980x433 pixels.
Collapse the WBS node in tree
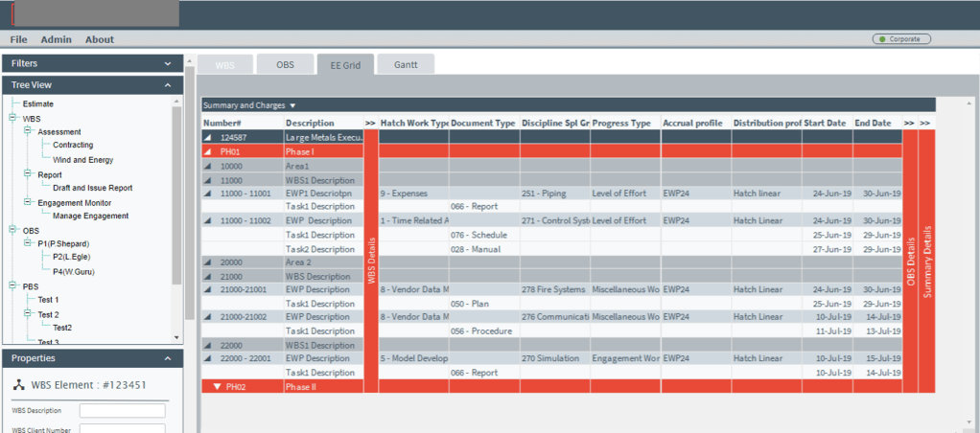[12, 118]
